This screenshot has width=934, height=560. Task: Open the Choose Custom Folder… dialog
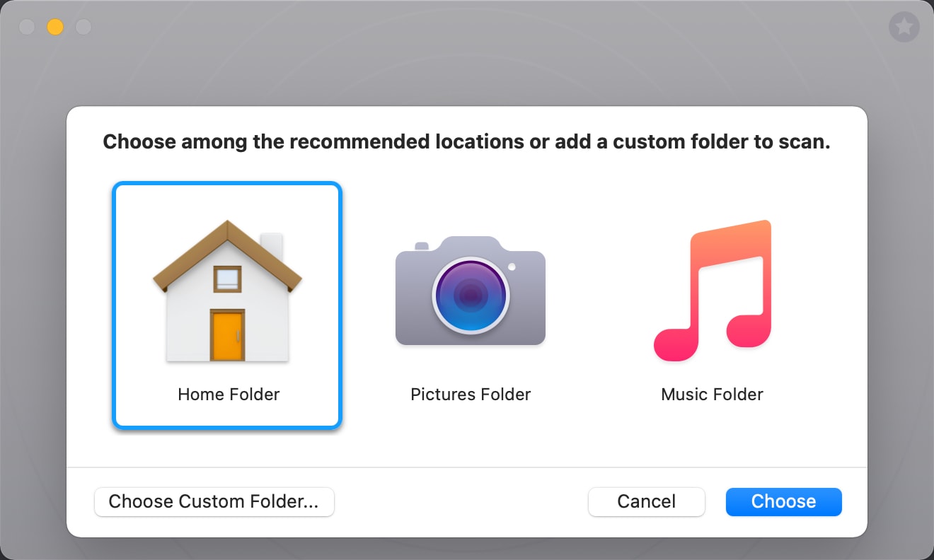point(214,501)
